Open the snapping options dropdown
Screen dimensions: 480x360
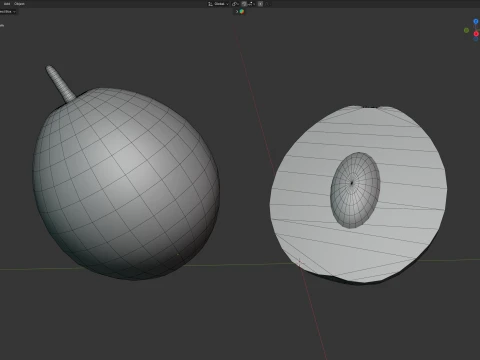tap(251, 4)
